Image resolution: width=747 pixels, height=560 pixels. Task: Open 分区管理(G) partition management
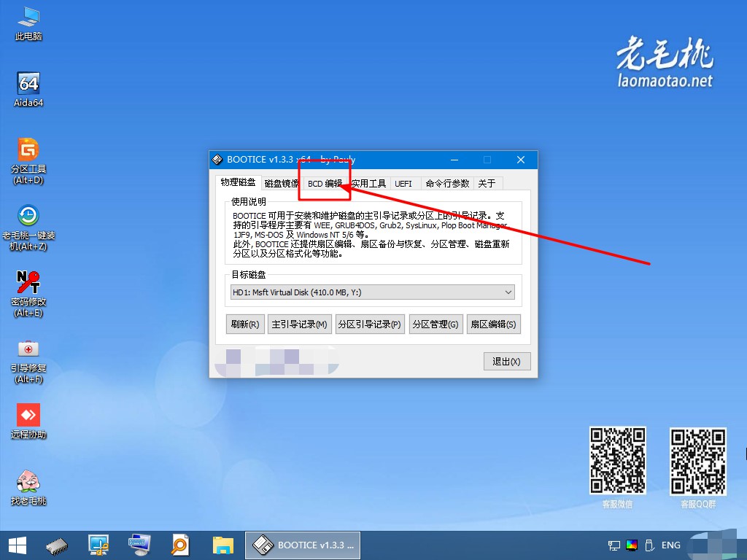pyautogui.click(x=436, y=324)
